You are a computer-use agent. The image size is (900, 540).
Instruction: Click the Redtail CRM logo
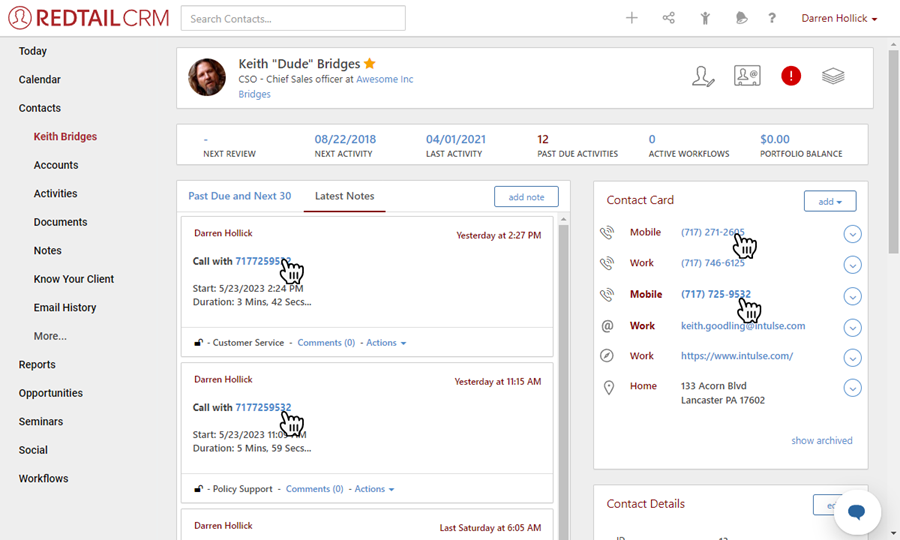[89, 18]
